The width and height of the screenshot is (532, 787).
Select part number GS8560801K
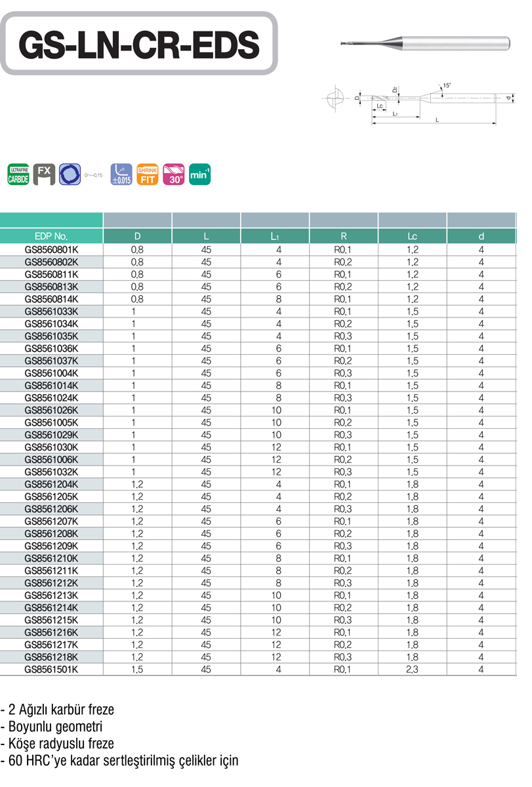pyautogui.click(x=51, y=250)
